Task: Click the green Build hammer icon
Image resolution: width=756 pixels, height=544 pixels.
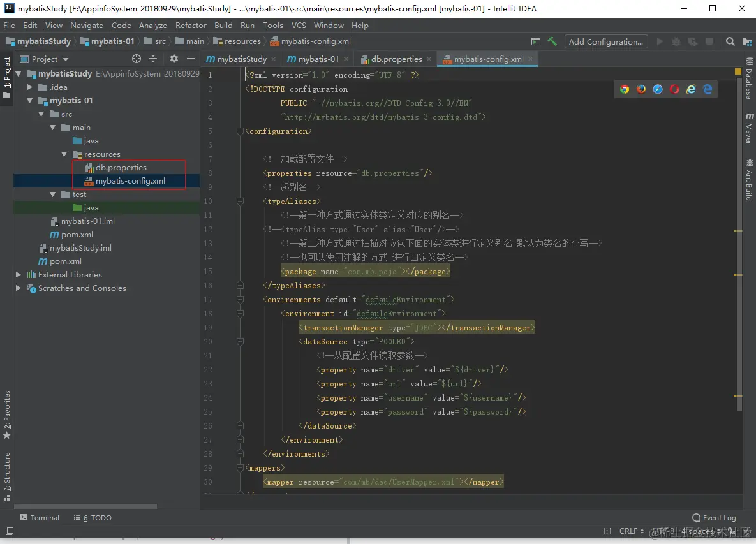Action: (552, 41)
